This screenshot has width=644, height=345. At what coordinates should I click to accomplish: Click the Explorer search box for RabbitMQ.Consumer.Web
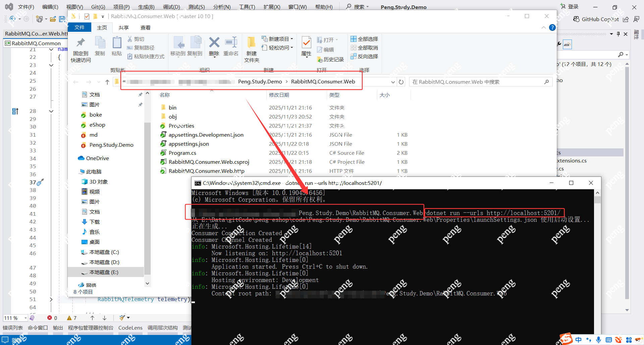pos(480,82)
